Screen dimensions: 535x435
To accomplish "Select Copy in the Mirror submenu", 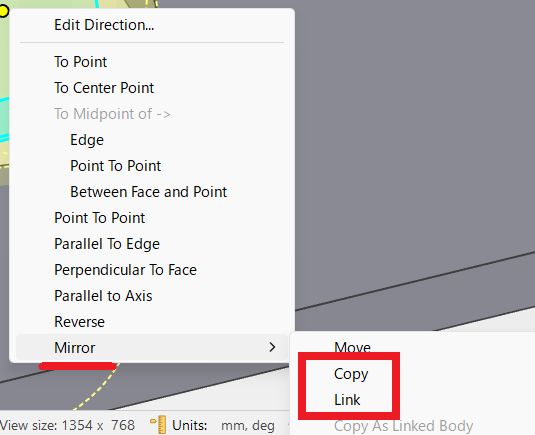I will coord(351,374).
